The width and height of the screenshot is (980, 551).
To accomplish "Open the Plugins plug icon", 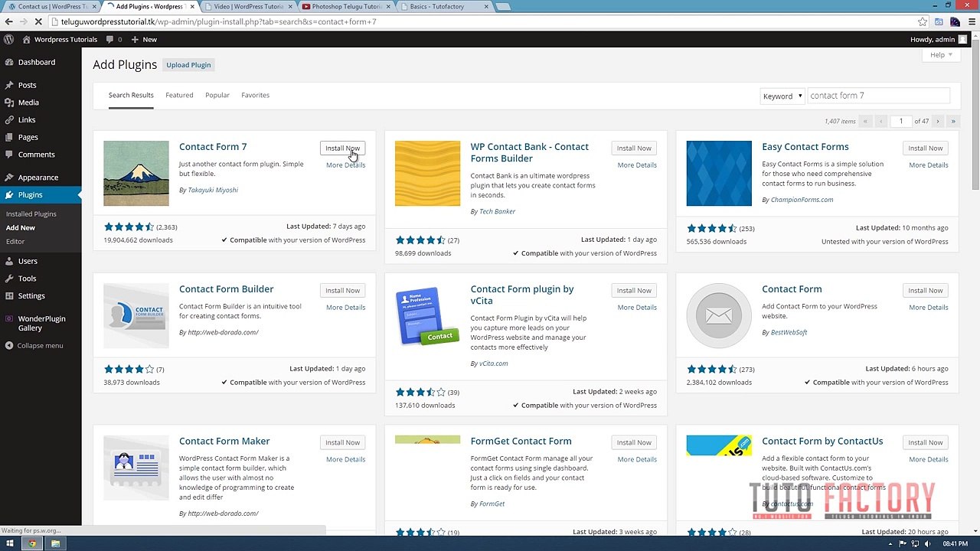I will tap(9, 195).
